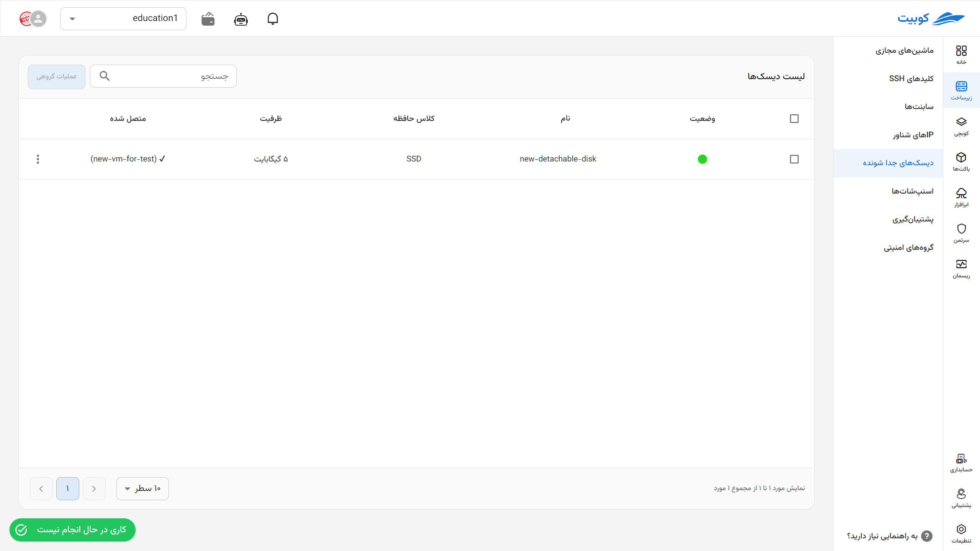Open the wallet icon in header

(208, 18)
